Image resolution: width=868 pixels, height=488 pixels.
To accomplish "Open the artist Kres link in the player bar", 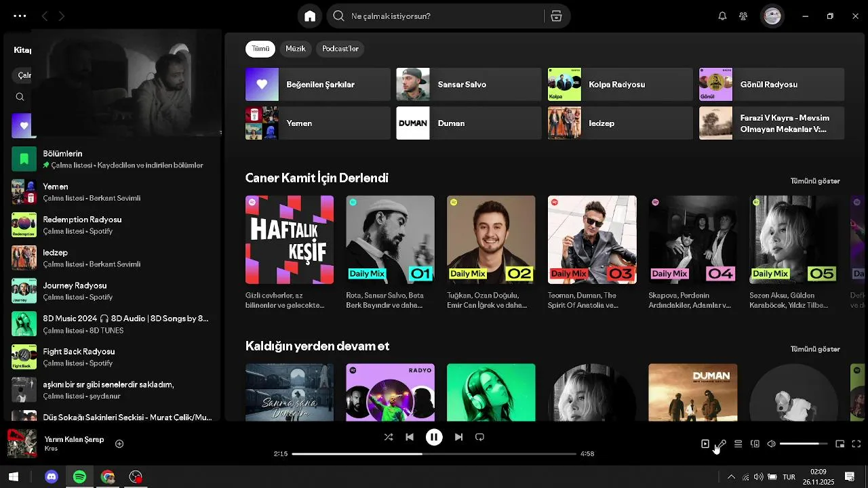I will (51, 449).
